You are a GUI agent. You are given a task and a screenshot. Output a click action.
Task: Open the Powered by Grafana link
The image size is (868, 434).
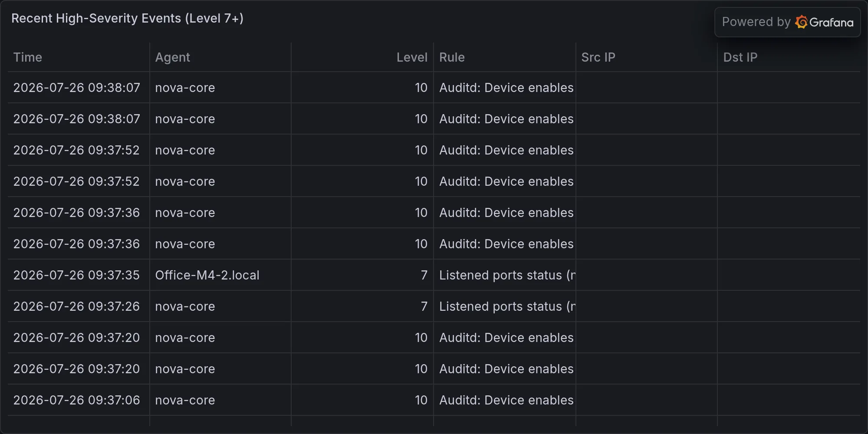point(787,22)
